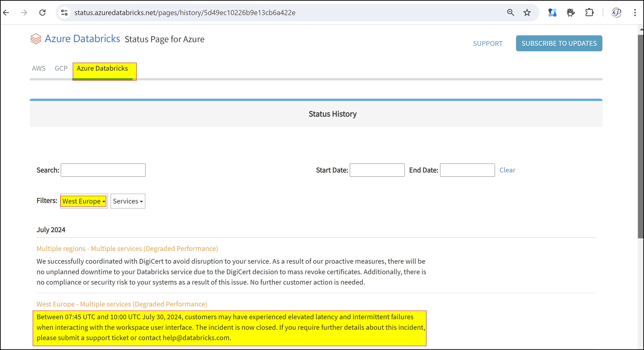The height and width of the screenshot is (350, 644).
Task: Open the browser three-dot menu
Action: click(635, 13)
